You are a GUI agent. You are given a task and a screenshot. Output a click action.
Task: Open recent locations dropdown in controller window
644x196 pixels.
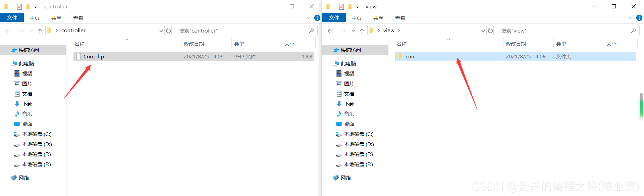point(31,31)
